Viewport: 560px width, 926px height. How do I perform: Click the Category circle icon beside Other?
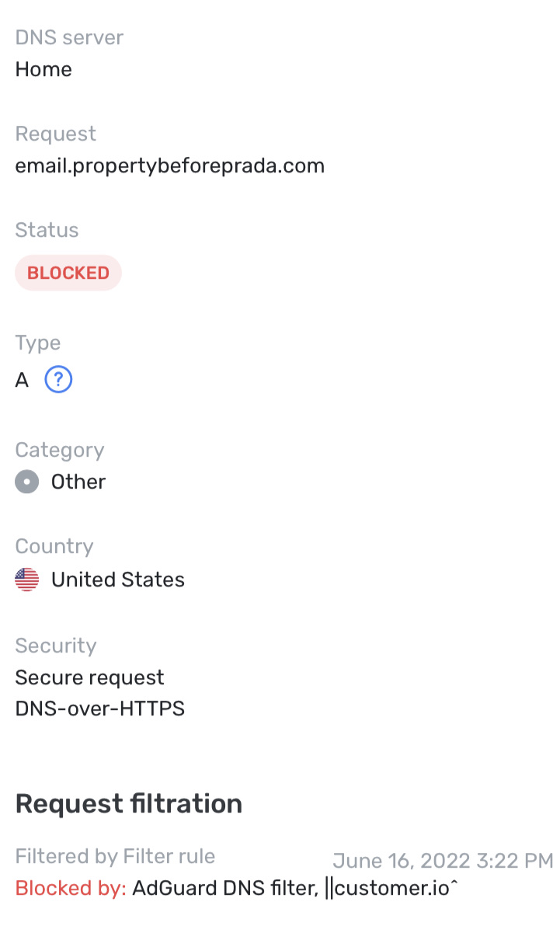[x=26, y=482]
